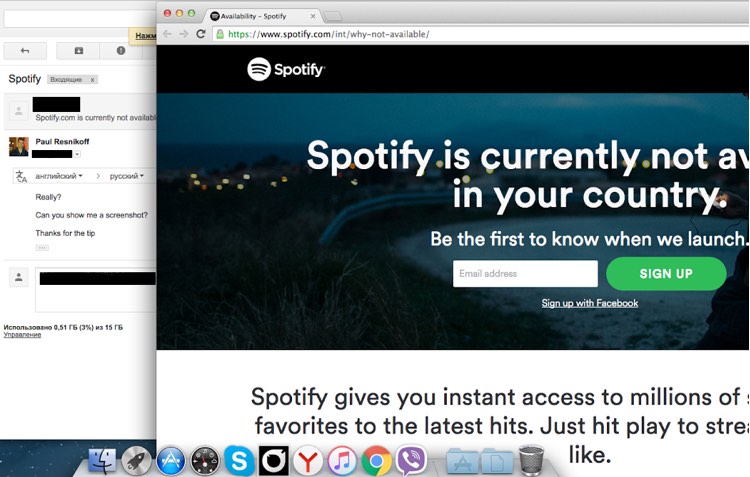Viewport: 750px width, 477px height.
Task: Click the Spotify logo in header
Action: click(x=286, y=69)
